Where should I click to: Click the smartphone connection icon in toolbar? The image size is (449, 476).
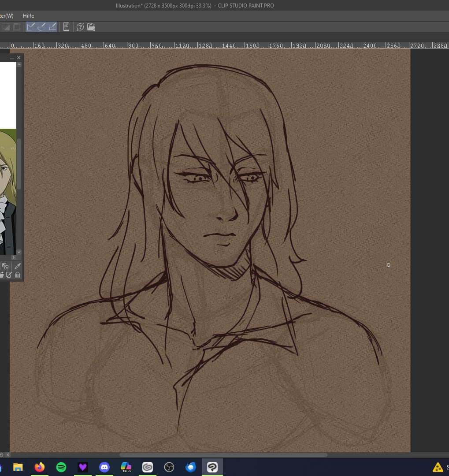[x=66, y=27]
